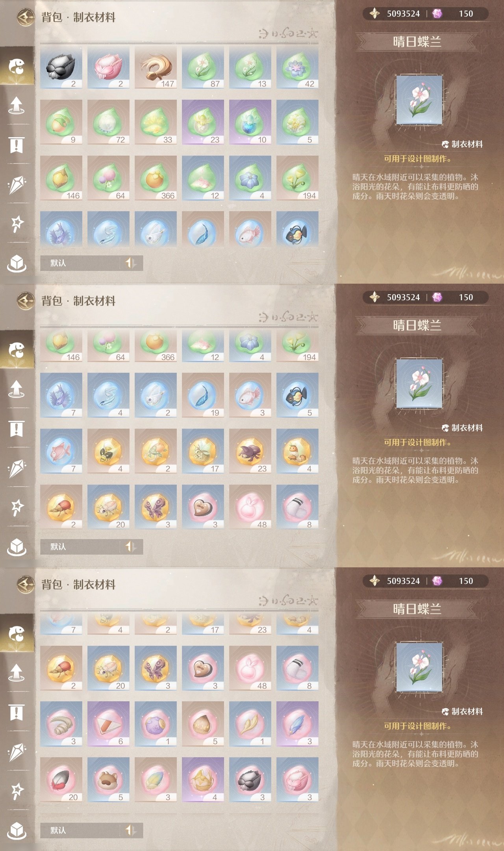Select the rhinoceros beetle amber showing 23

[x=250, y=451]
